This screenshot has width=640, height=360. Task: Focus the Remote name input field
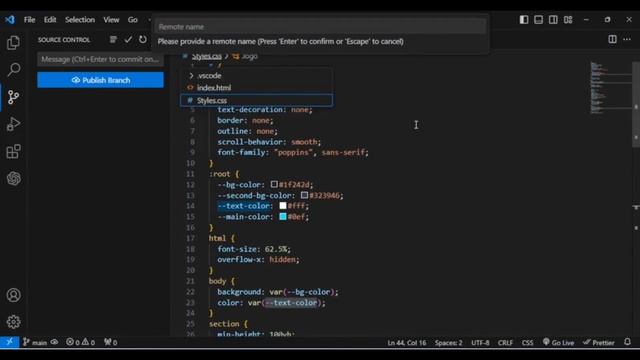tap(320, 27)
